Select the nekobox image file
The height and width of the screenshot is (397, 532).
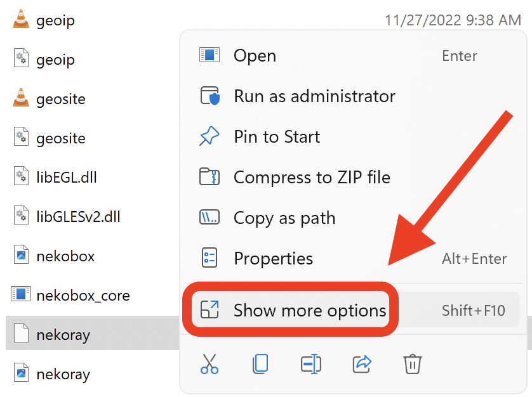[x=65, y=256]
